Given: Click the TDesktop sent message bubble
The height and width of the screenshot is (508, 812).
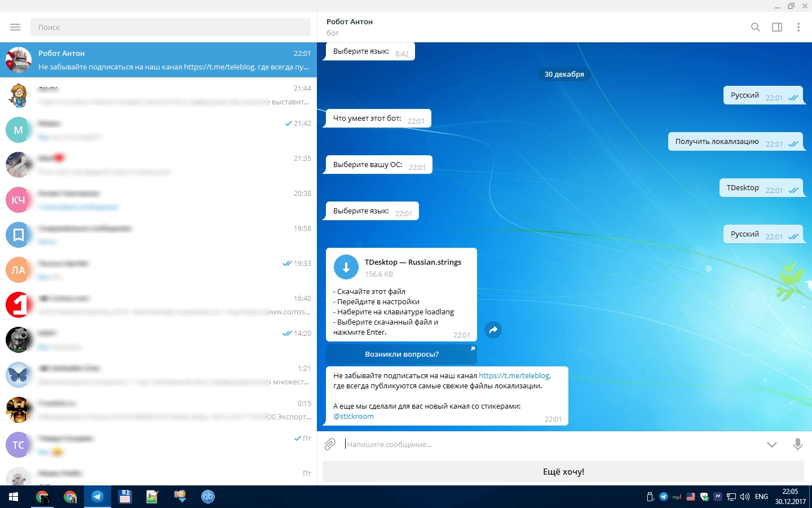Looking at the screenshot, I should click(761, 188).
